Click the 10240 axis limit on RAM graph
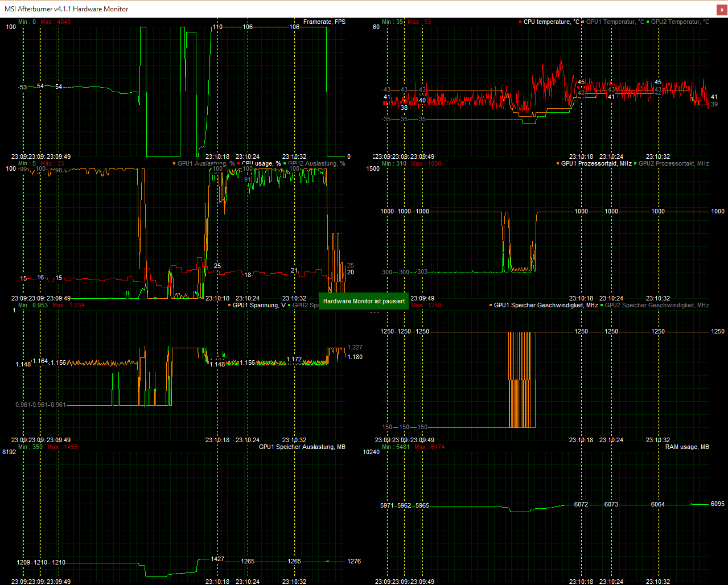The height and width of the screenshot is (585, 728). (371, 452)
